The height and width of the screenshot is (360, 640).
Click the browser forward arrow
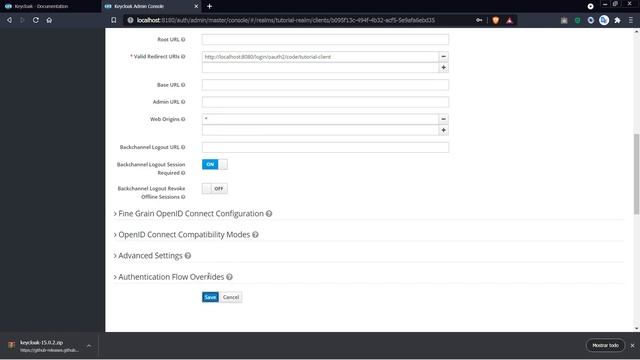pyautogui.click(x=22, y=20)
